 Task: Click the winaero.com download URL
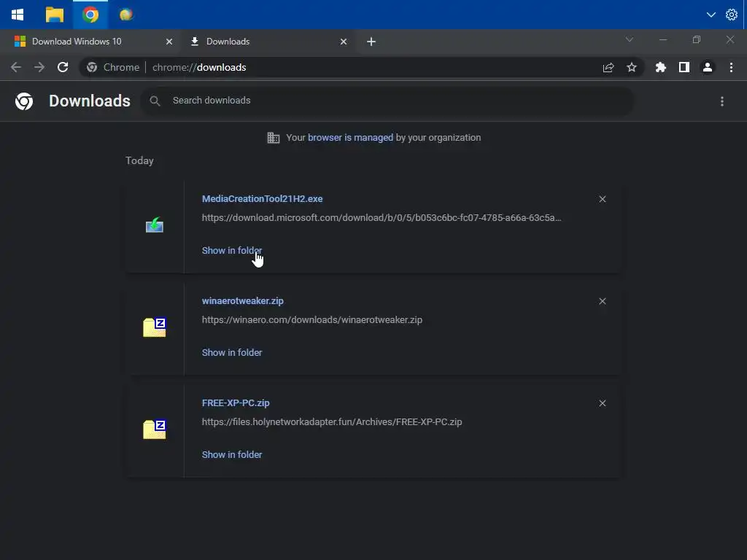click(x=312, y=320)
